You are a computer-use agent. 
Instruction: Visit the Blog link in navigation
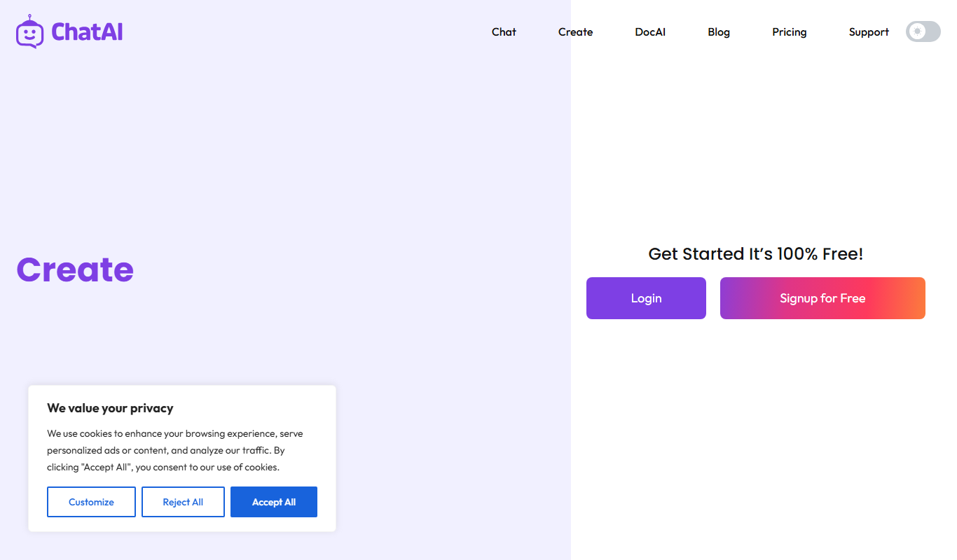[719, 32]
